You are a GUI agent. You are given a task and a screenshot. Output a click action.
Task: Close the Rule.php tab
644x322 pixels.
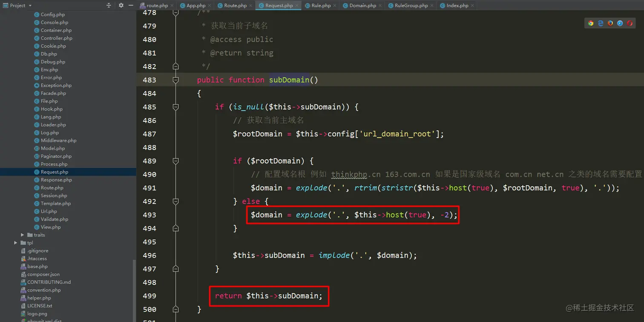point(335,6)
